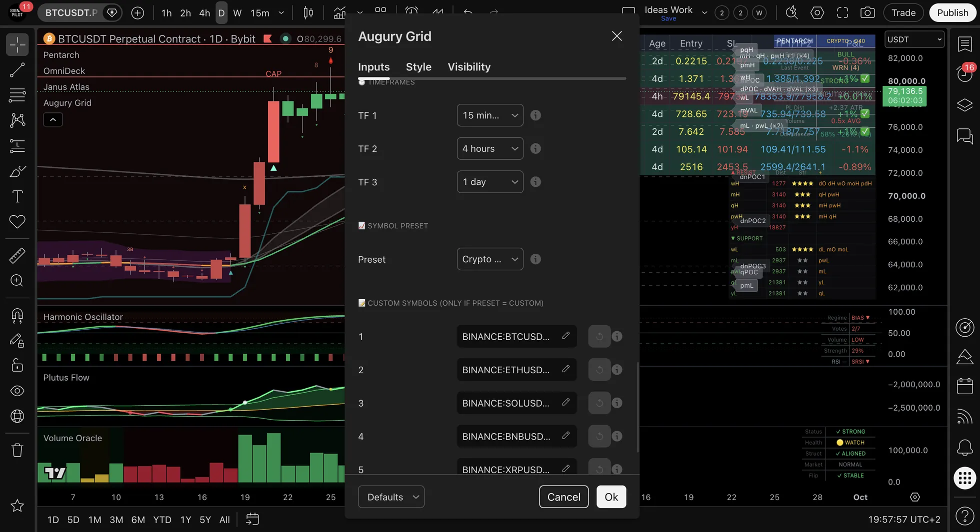The width and height of the screenshot is (980, 532).
Task: Collapse the indicator legend chevron
Action: coord(53,119)
